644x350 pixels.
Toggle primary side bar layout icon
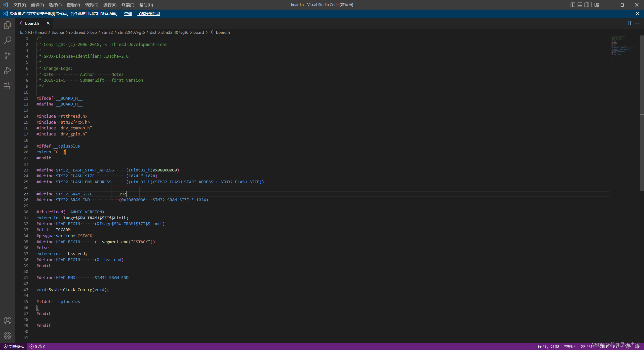tap(573, 5)
